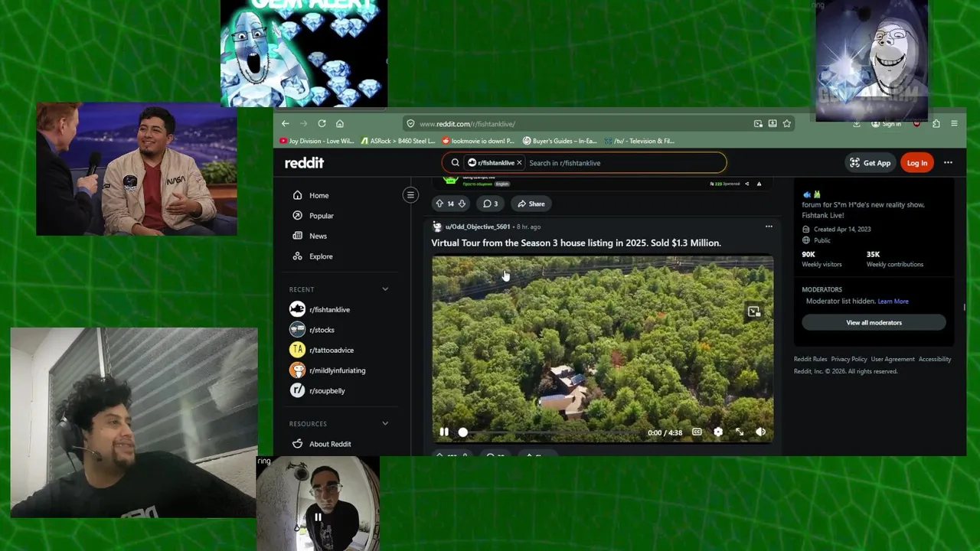
Task: Mute the video volume
Action: pos(760,432)
